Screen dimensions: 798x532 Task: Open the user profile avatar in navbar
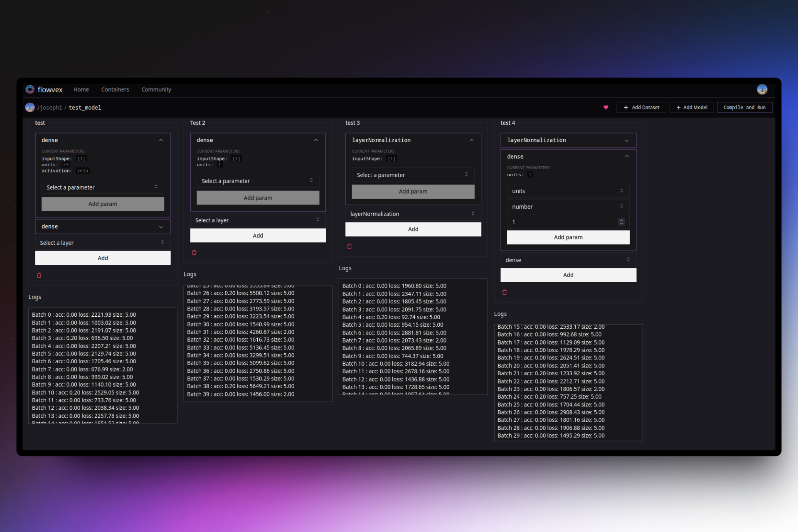tap(762, 89)
